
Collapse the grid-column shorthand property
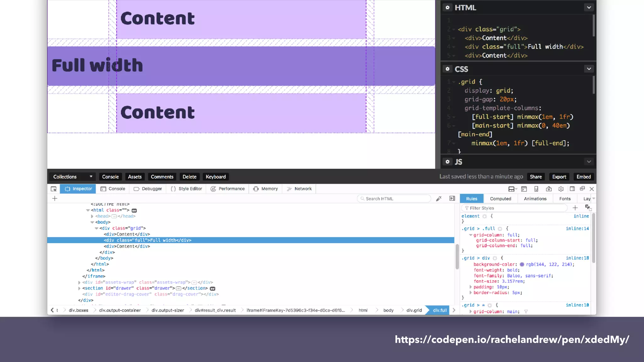[470, 235]
